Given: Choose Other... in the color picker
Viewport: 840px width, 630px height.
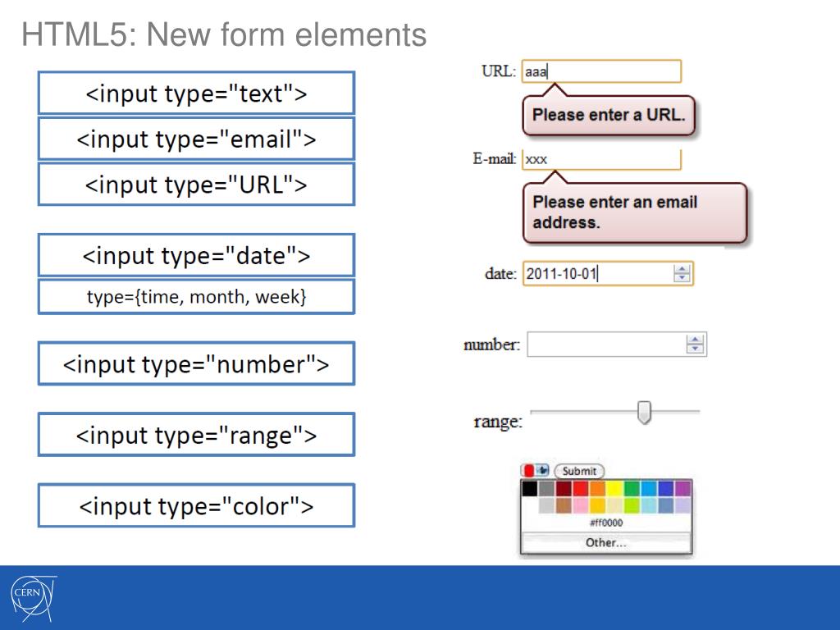Looking at the screenshot, I should click(x=606, y=542).
